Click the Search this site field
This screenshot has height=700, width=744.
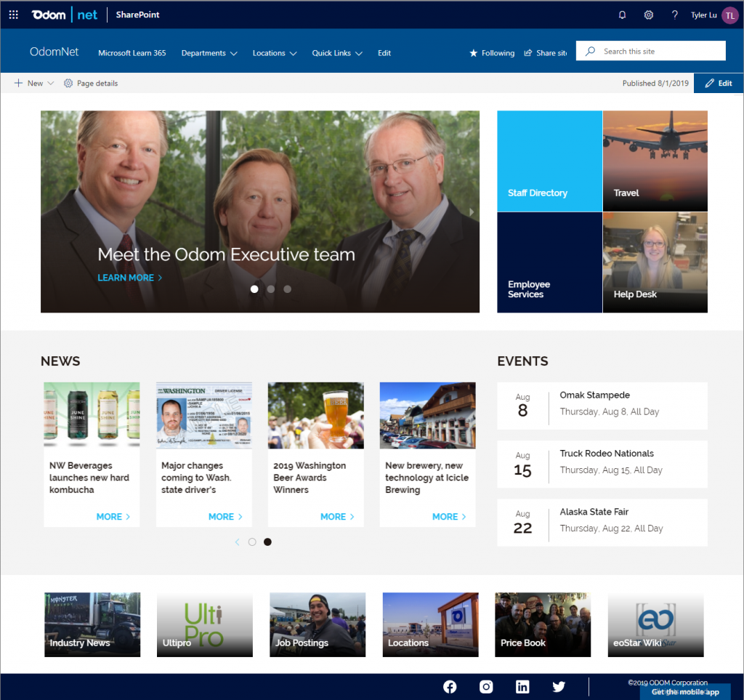coord(650,51)
